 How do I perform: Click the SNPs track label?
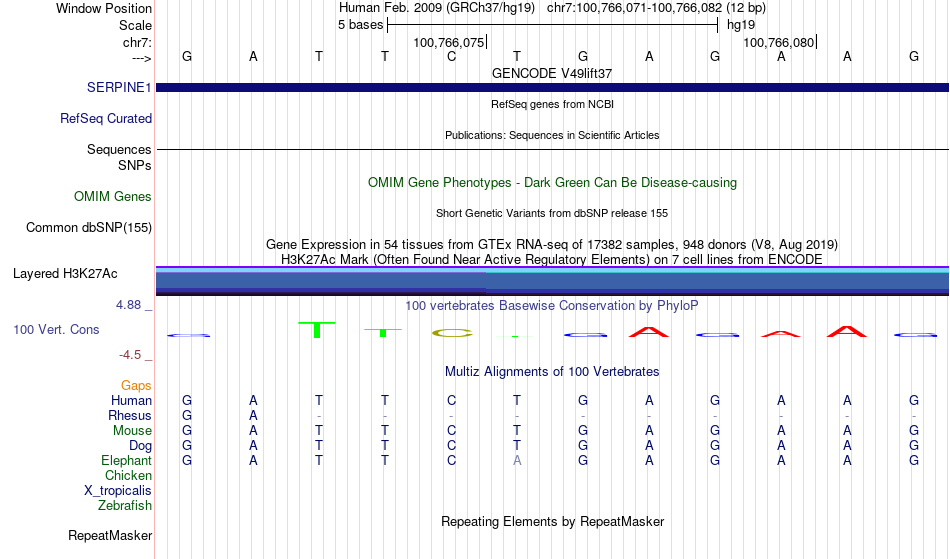pyautogui.click(x=135, y=165)
